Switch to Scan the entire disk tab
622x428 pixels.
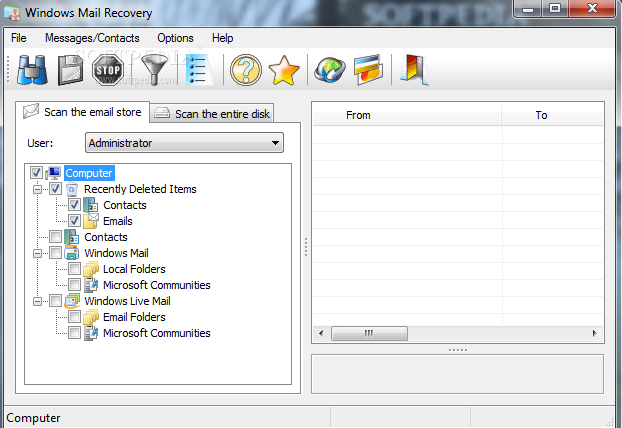[212, 114]
